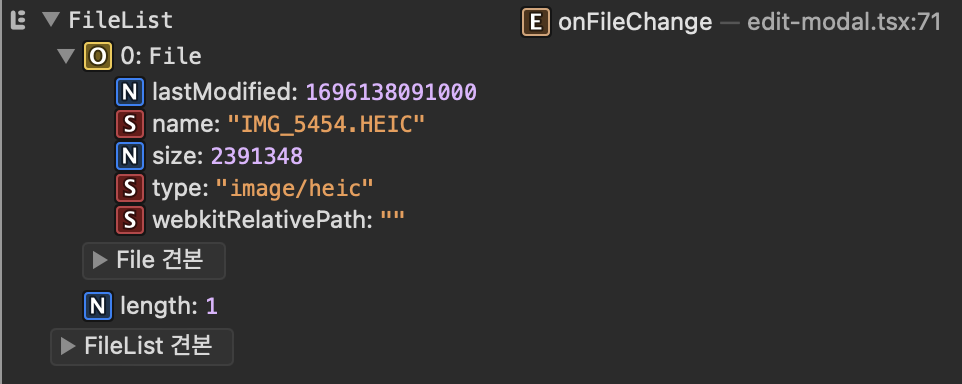
Task: Select the length value 1
Action: coord(212,305)
